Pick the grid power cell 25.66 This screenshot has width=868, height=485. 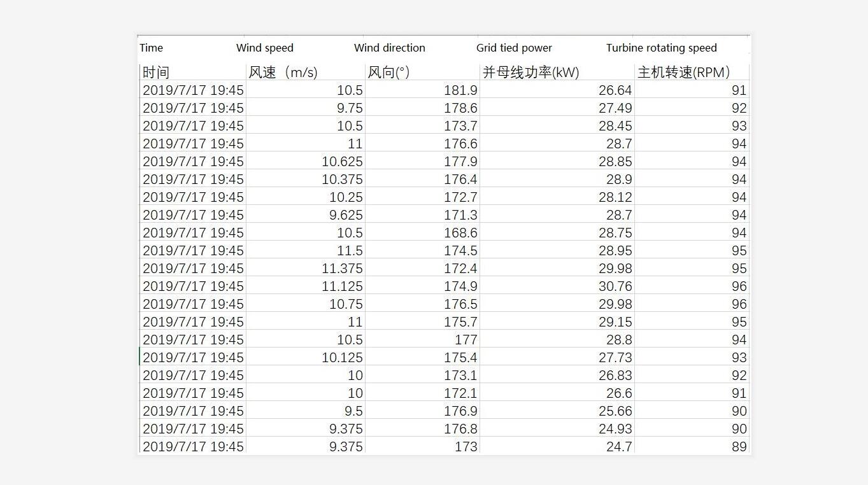(x=557, y=411)
